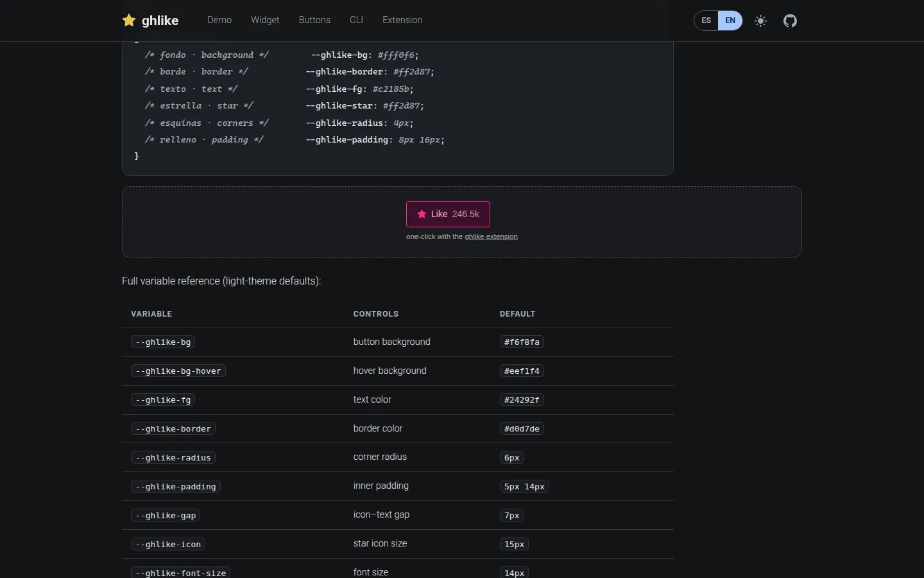Click the 'inner padding' controls cell

coord(381,486)
